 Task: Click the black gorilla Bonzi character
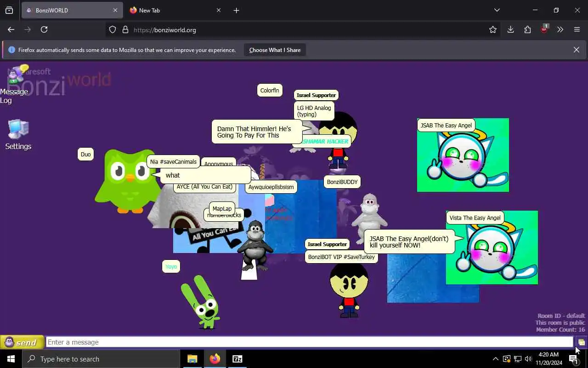pyautogui.click(x=255, y=245)
